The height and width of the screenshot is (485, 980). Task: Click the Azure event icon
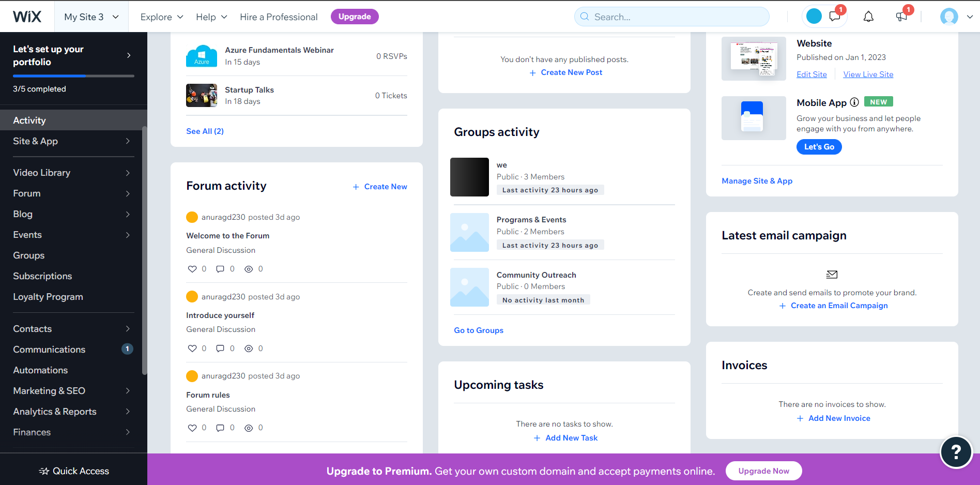tap(202, 56)
